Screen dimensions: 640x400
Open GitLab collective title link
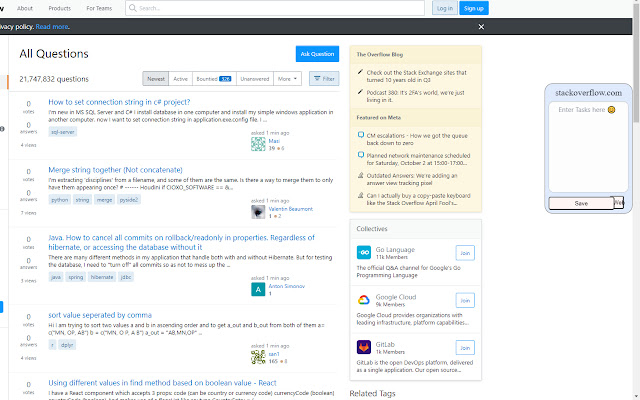click(x=384, y=344)
